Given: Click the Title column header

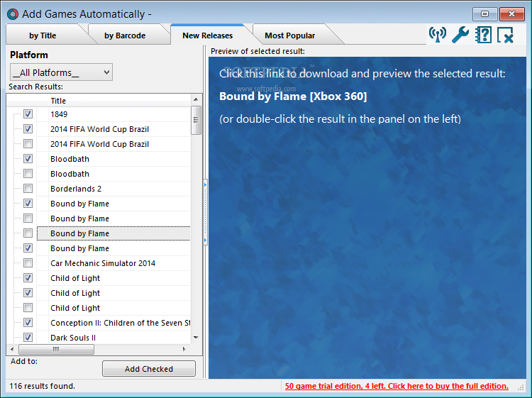Looking at the screenshot, I should (118, 101).
